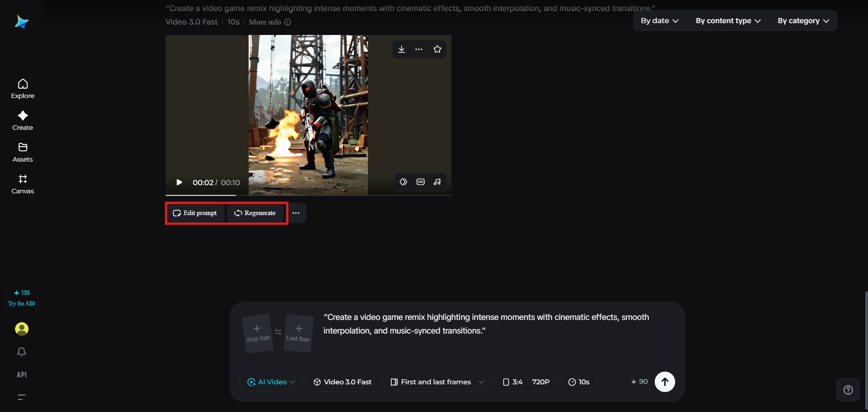
Task: Open the Assets panel from the sidebar
Action: click(22, 152)
